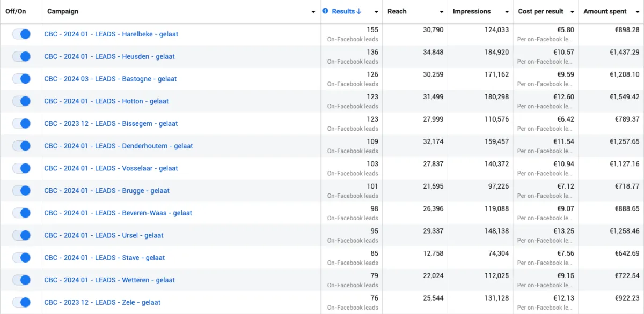Toggle the Wetteren campaign switch
644x314 pixels.
click(x=21, y=280)
